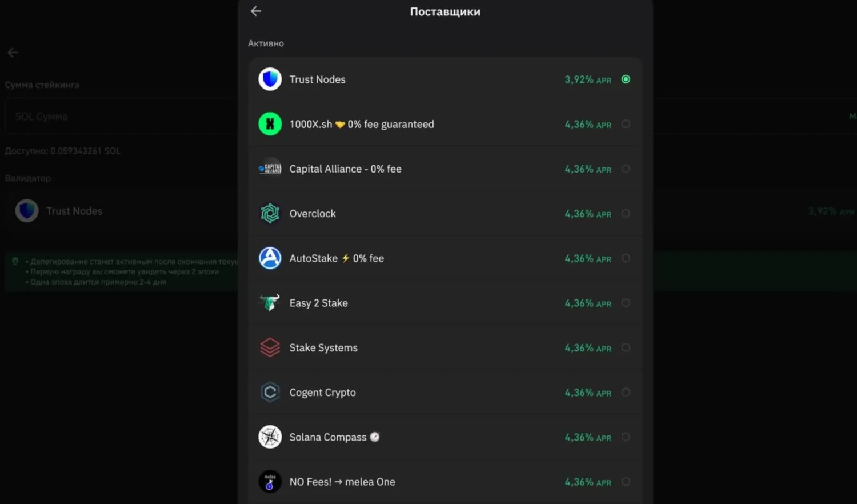This screenshot has height=504, width=857.
Task: Click the red Stake Systems layers logo
Action: pos(270,347)
